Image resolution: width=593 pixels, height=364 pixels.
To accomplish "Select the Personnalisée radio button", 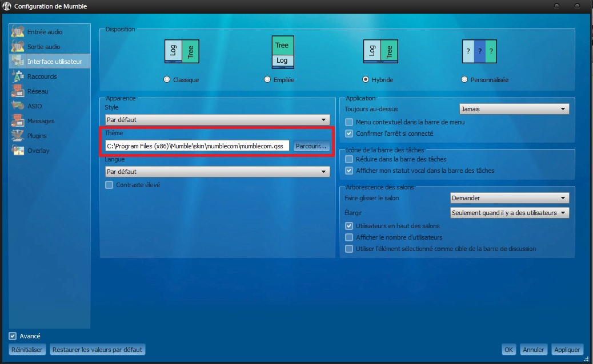I will (464, 80).
